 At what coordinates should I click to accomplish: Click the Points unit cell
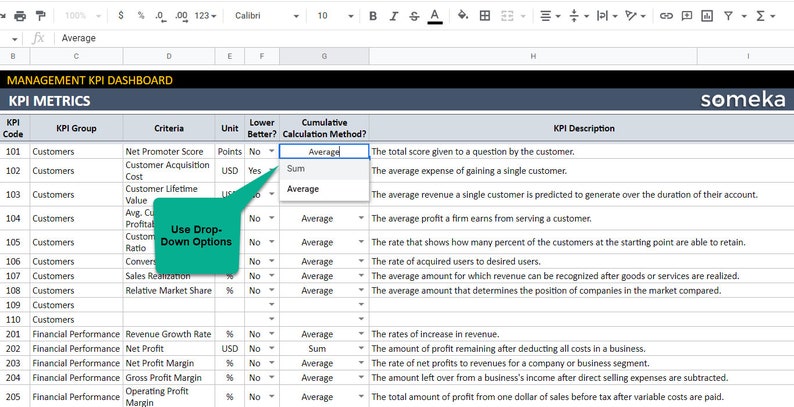[230, 151]
